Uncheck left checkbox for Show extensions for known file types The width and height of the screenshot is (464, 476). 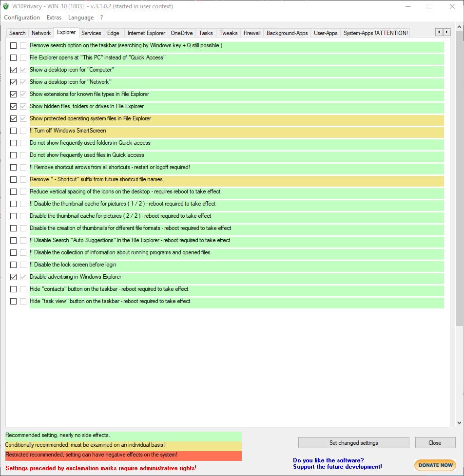click(x=13, y=94)
